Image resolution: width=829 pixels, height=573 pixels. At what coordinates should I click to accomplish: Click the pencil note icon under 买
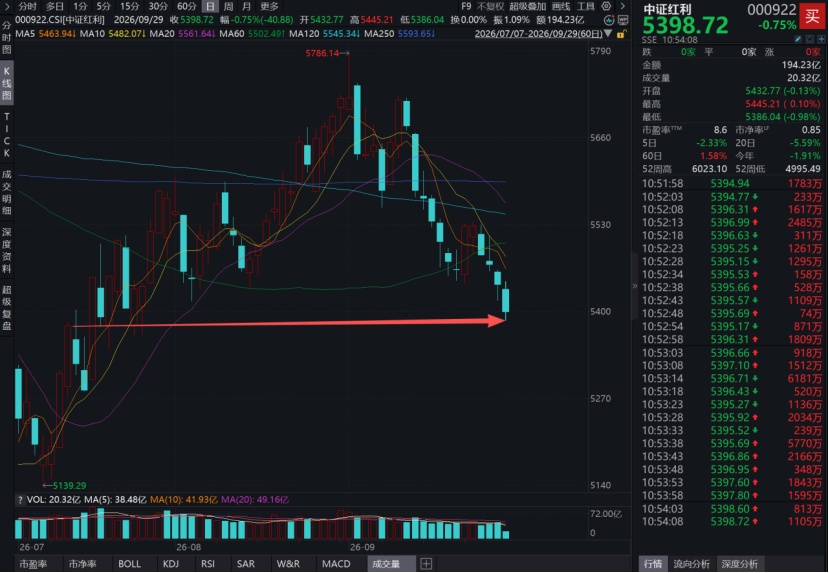[x=798, y=40]
